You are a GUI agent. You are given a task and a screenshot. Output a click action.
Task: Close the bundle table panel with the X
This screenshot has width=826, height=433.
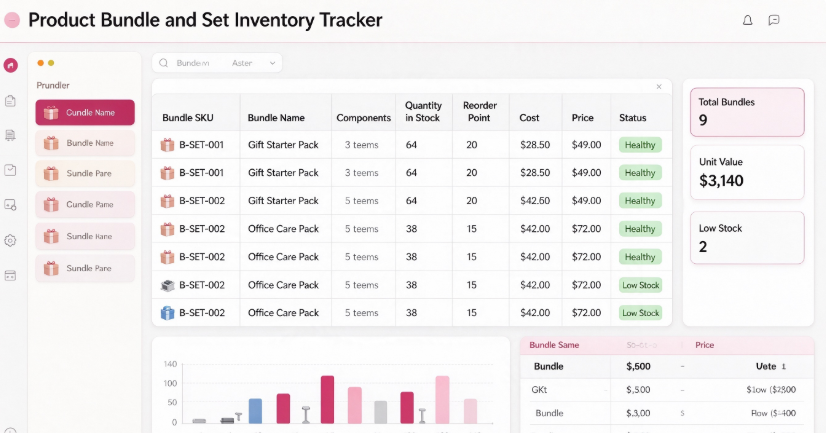(659, 87)
